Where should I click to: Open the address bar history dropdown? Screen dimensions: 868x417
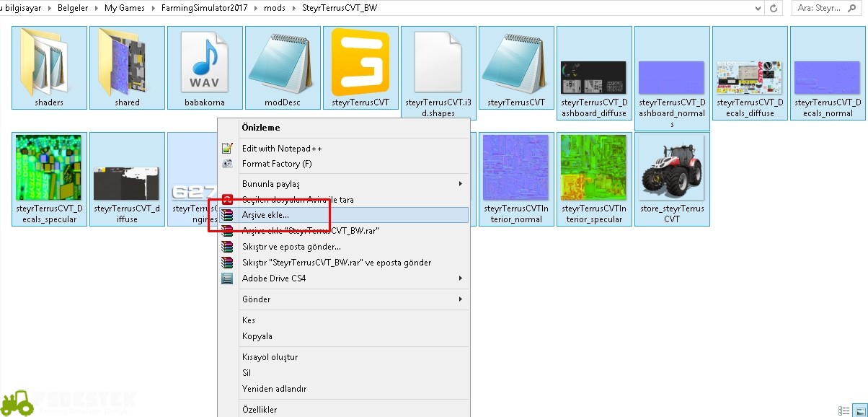758,8
